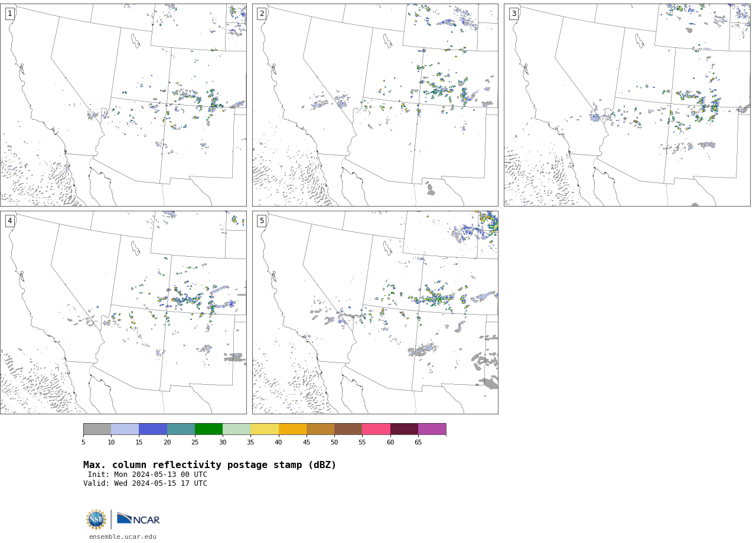The width and height of the screenshot is (756, 543).
Task: Click the tan 45-50 dBZ swatch
Action: [x=320, y=429]
